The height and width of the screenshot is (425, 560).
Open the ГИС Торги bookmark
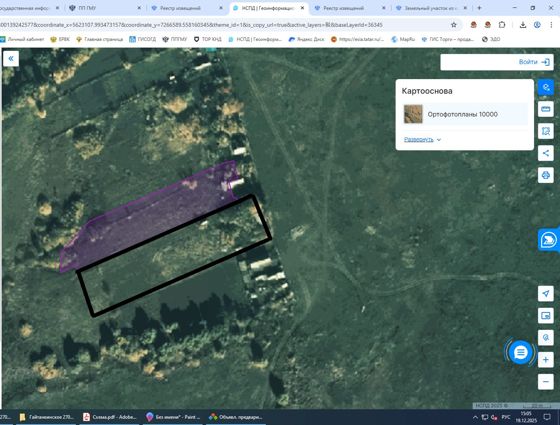448,39
